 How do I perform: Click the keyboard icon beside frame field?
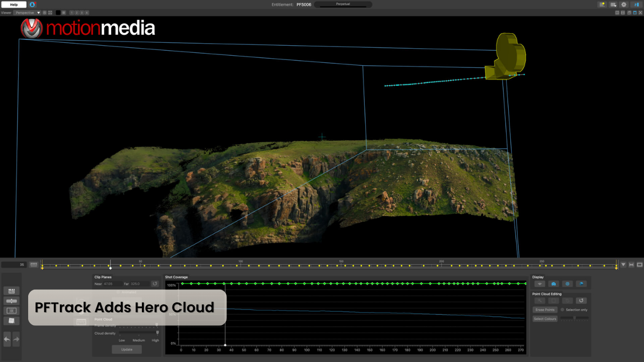(34, 264)
